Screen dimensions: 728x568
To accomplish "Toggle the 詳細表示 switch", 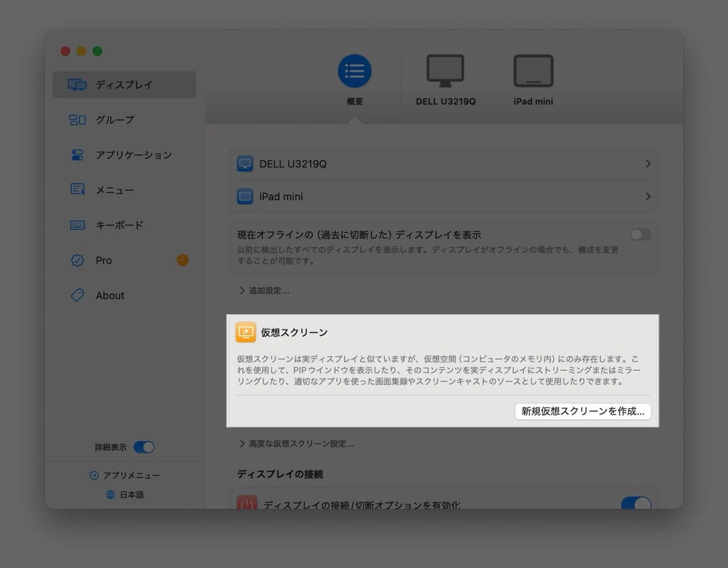I will [x=144, y=447].
